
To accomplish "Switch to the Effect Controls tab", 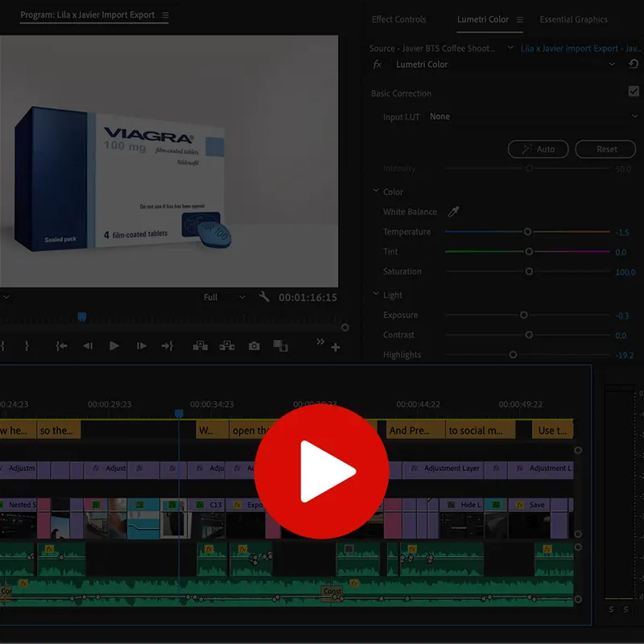I will pos(398,19).
